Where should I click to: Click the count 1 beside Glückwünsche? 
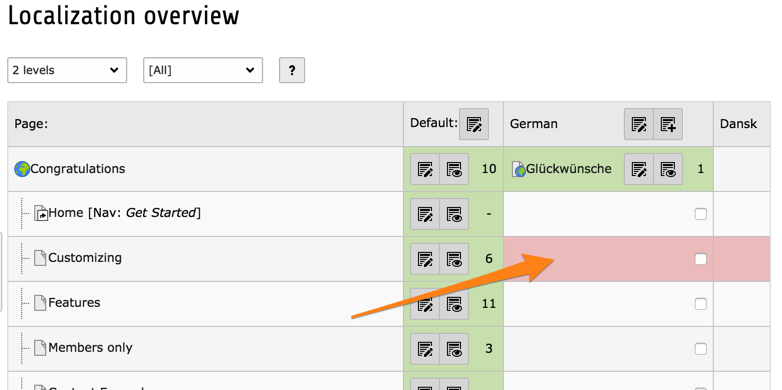coord(701,169)
